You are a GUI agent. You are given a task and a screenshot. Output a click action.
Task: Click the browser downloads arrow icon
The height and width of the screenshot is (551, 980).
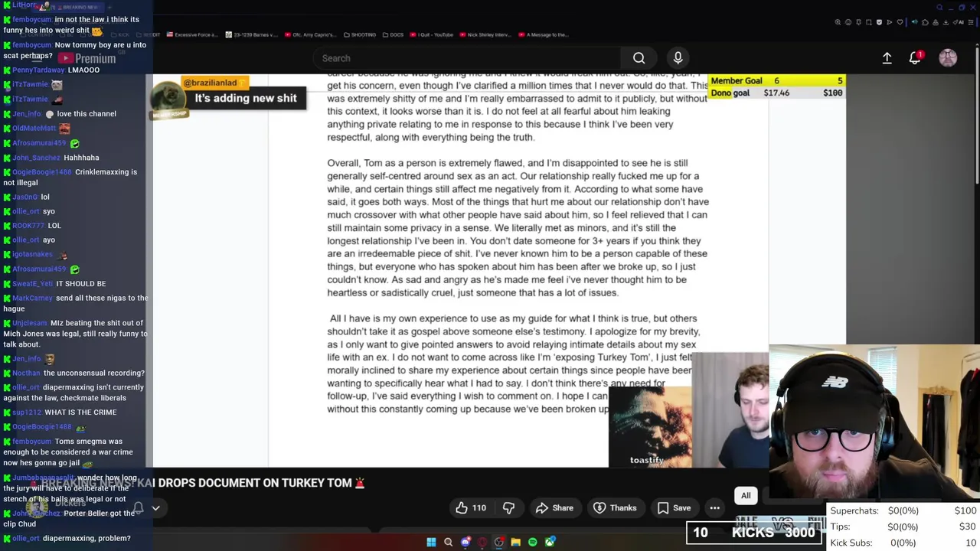946,22
